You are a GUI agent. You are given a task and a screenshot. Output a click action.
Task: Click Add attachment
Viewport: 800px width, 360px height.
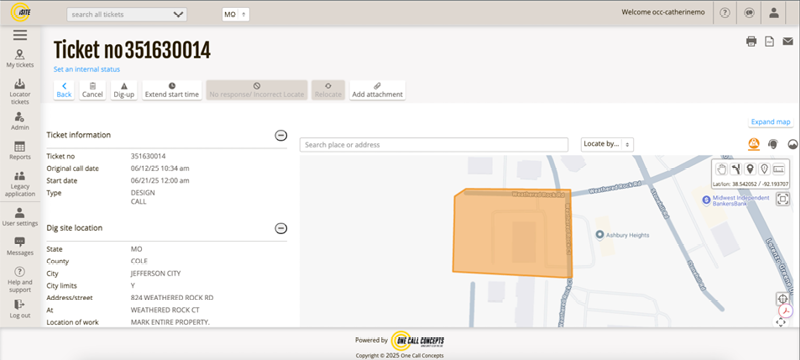click(378, 90)
